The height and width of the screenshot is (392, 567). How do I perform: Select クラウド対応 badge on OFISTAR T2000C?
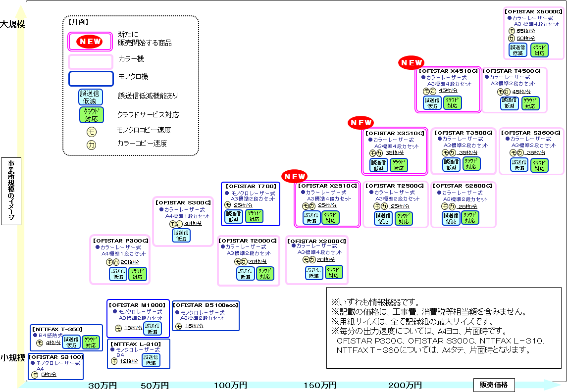265,274
